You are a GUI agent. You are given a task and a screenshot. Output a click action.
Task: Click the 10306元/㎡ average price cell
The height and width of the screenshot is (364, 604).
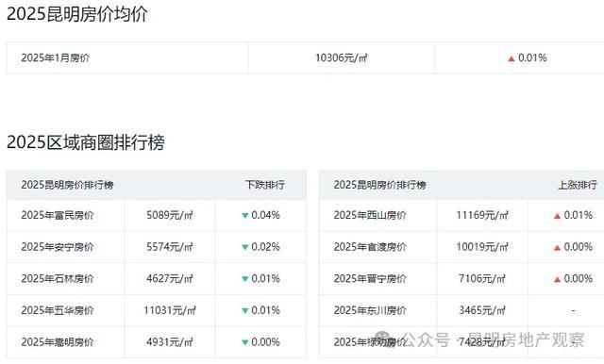coord(342,58)
